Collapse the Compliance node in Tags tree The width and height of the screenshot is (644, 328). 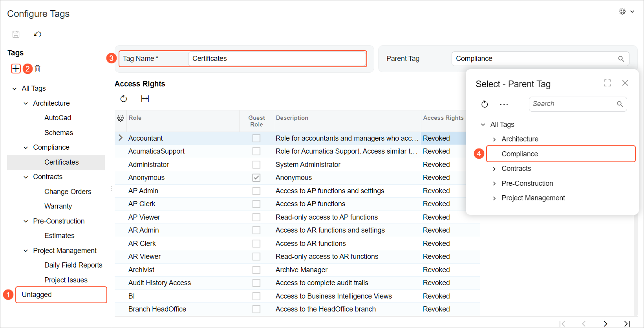pos(26,148)
